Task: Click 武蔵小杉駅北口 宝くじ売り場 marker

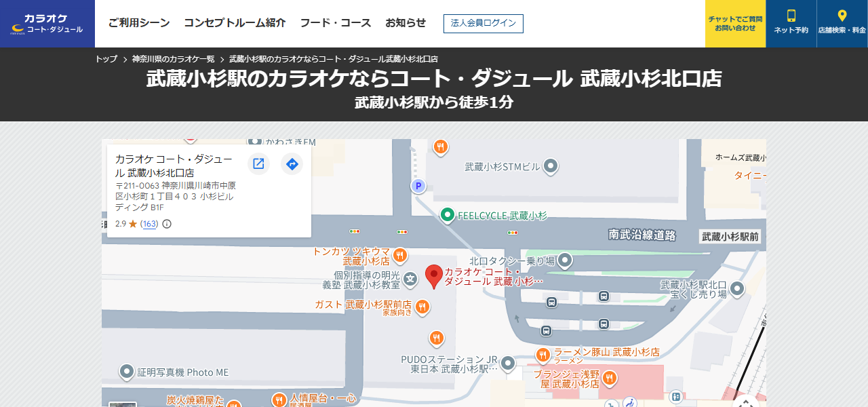Action: pos(736,289)
